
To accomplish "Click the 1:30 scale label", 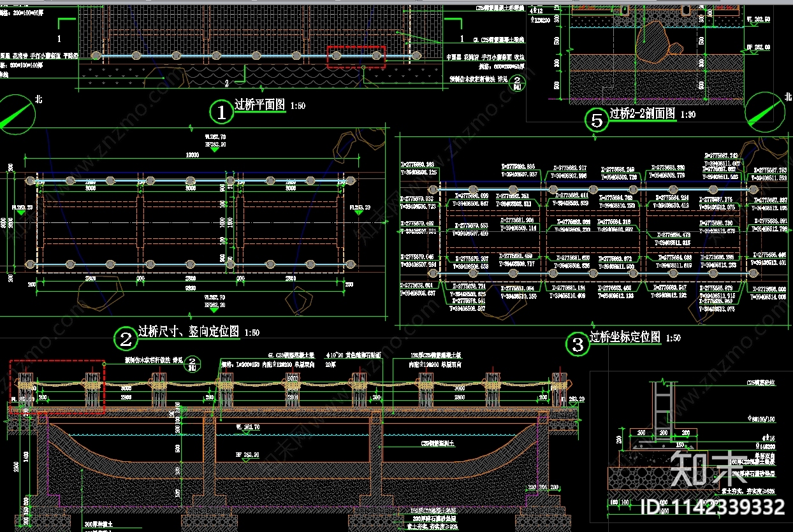I will 688,115.
